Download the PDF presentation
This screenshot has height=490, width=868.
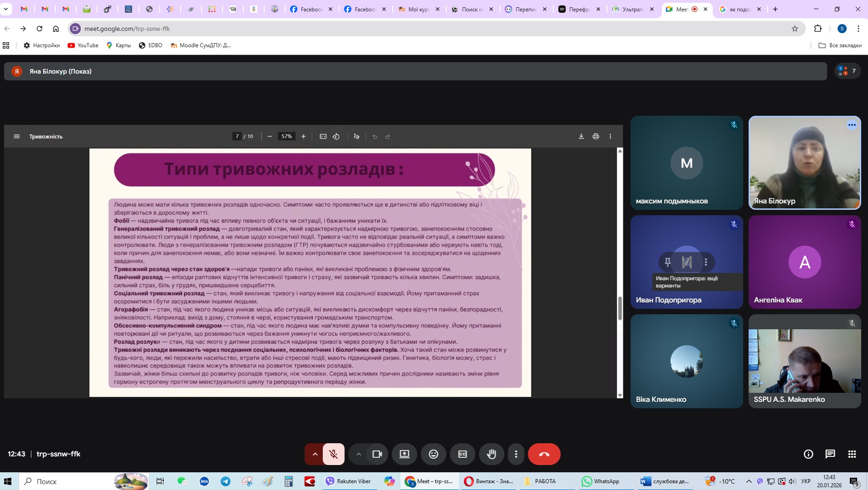(581, 136)
